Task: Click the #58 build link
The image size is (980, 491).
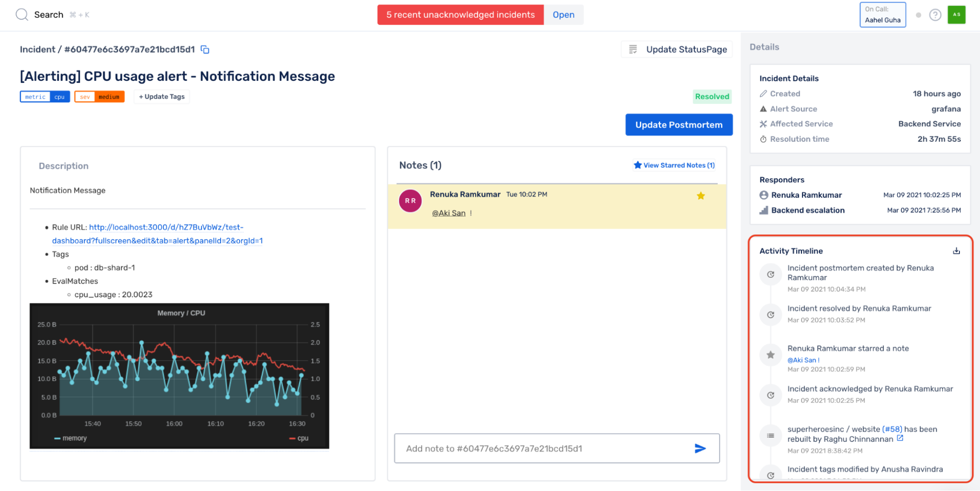Action: coord(892,429)
